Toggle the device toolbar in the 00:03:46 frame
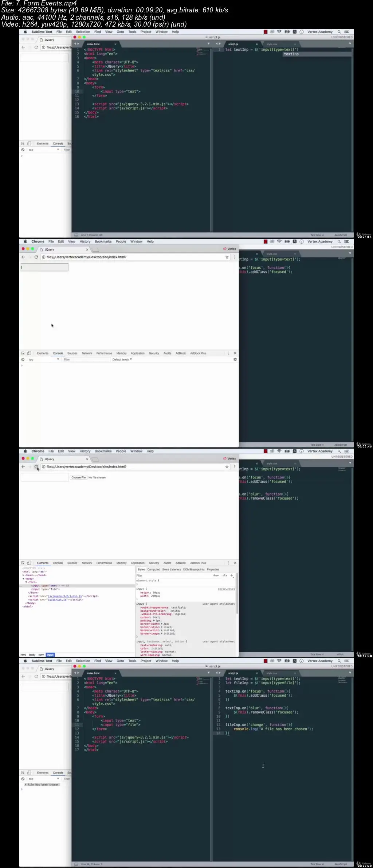 pyautogui.click(x=29, y=353)
